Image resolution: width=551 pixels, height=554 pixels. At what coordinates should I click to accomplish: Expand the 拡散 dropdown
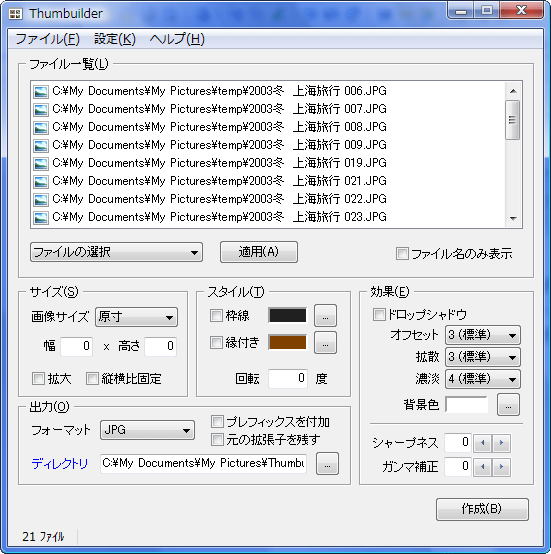point(482,357)
